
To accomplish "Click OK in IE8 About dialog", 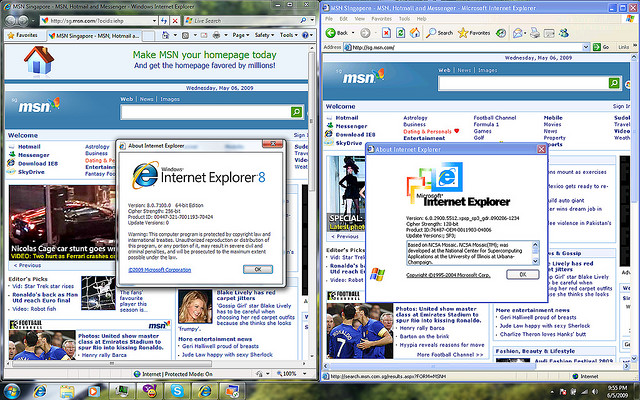I will tap(258, 269).
